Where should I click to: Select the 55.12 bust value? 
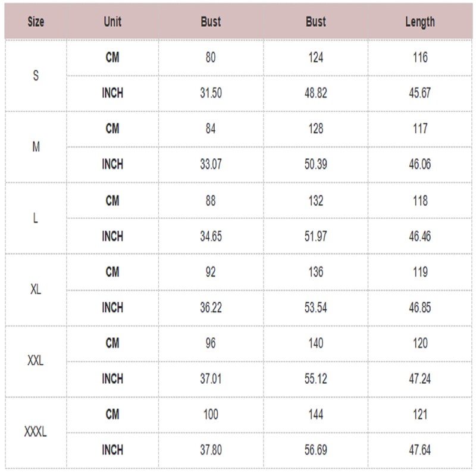point(316,379)
